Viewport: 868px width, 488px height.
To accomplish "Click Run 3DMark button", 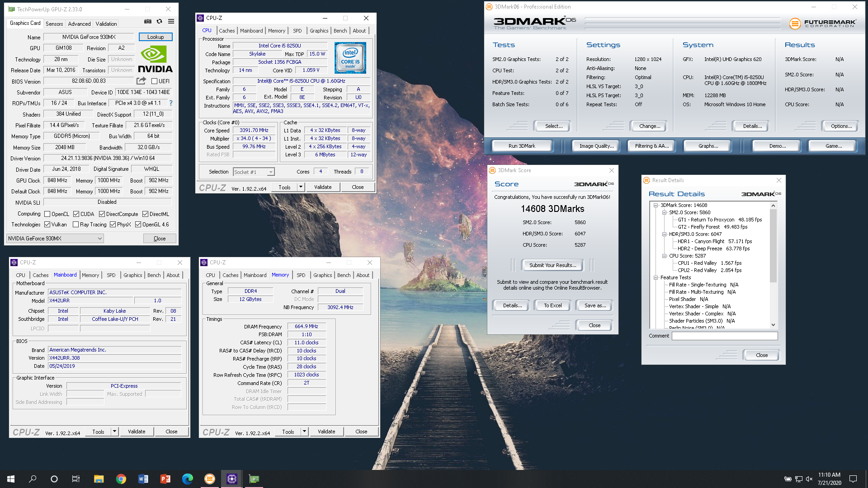I will pos(522,146).
